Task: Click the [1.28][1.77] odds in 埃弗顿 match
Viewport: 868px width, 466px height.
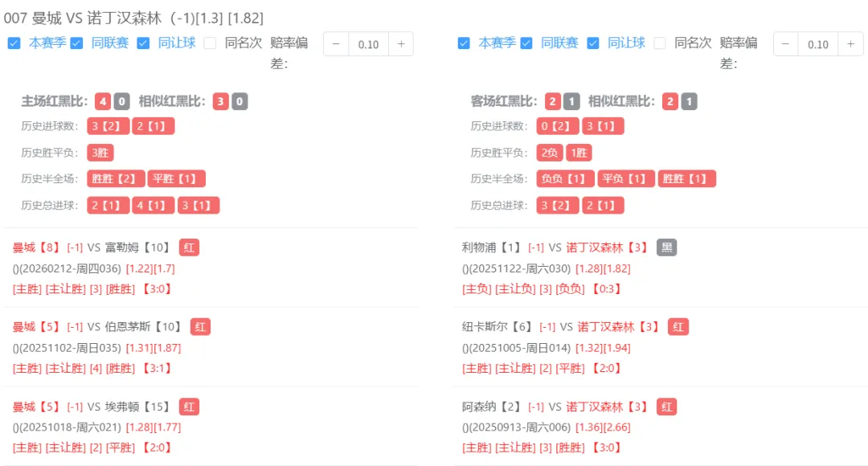Action: (154, 427)
